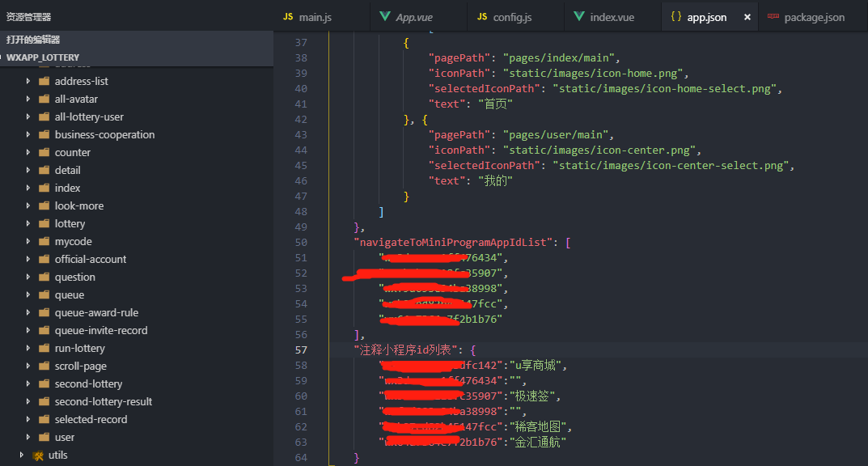Select the all-avatar folder name
Viewport: 868px width, 466px height.
(76, 99)
